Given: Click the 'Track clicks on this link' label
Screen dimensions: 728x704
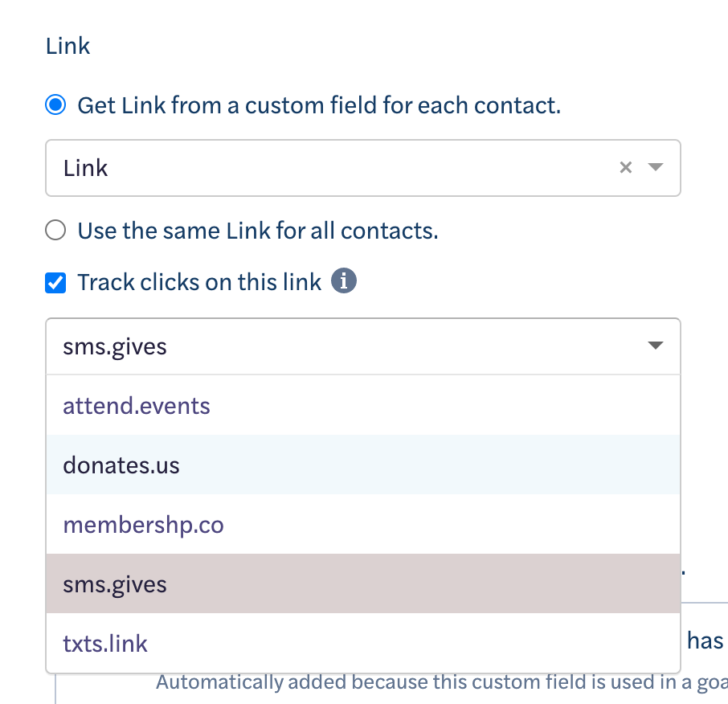Looking at the screenshot, I should click(x=199, y=282).
